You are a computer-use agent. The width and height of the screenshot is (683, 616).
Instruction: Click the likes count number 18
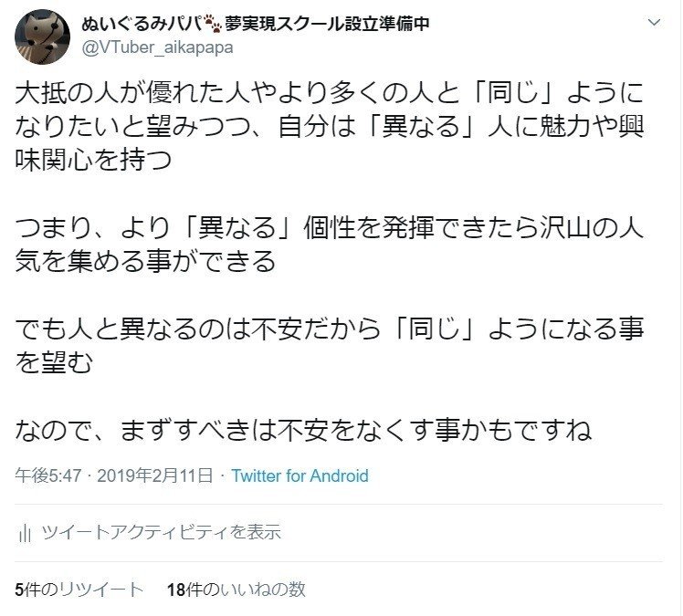176,590
